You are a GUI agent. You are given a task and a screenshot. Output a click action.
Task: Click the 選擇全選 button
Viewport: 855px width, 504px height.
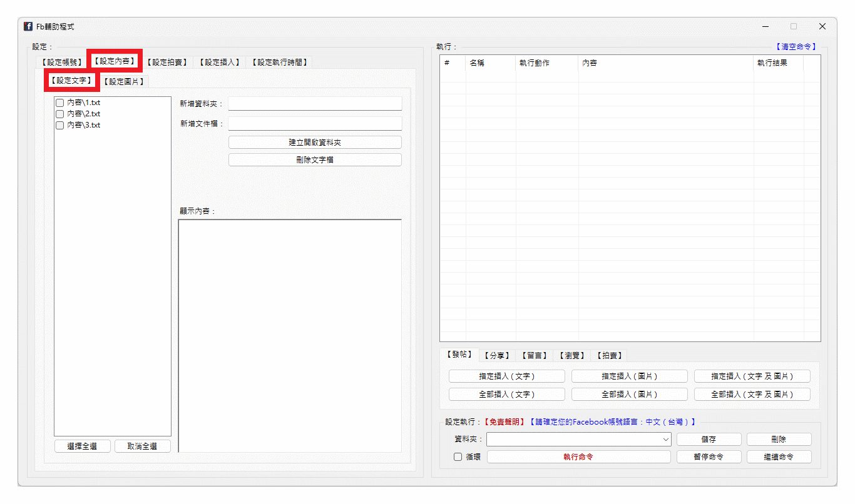[x=82, y=446]
